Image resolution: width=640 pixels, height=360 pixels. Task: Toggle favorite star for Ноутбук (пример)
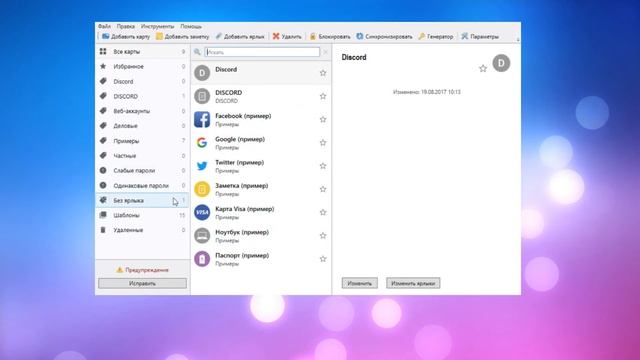(x=323, y=236)
